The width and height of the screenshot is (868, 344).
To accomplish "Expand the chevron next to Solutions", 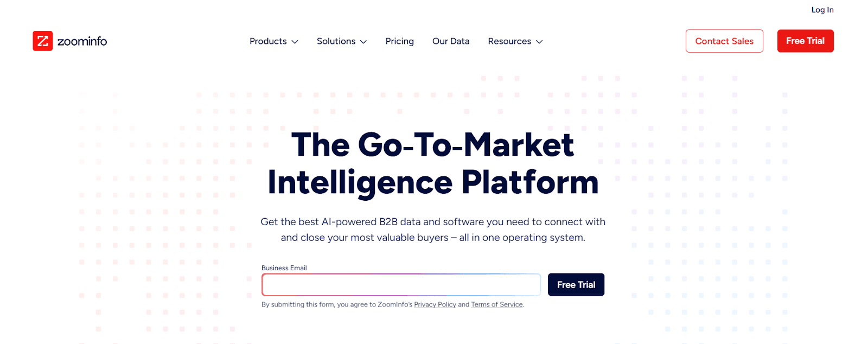I will (x=363, y=42).
